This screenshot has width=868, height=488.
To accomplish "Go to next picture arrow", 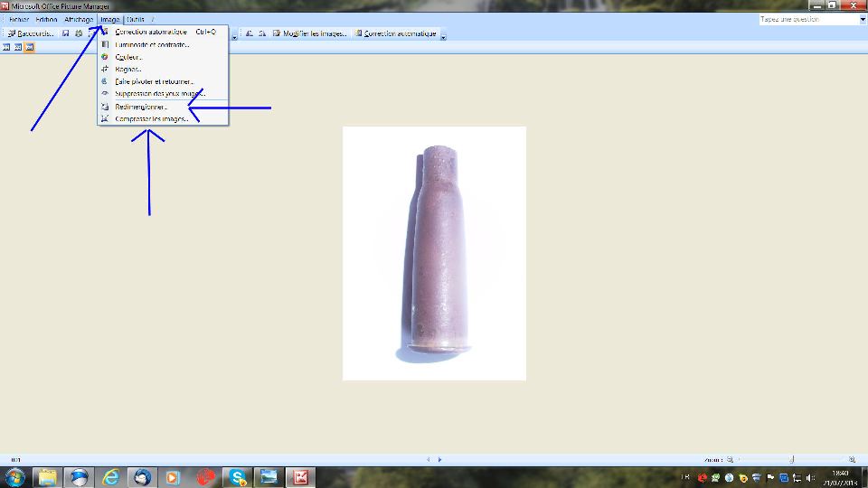I will tap(440, 460).
